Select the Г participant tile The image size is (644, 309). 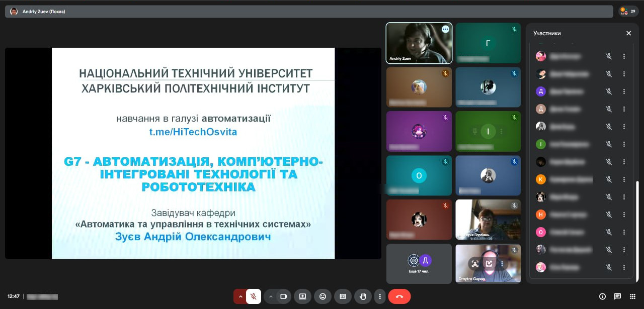click(x=488, y=43)
